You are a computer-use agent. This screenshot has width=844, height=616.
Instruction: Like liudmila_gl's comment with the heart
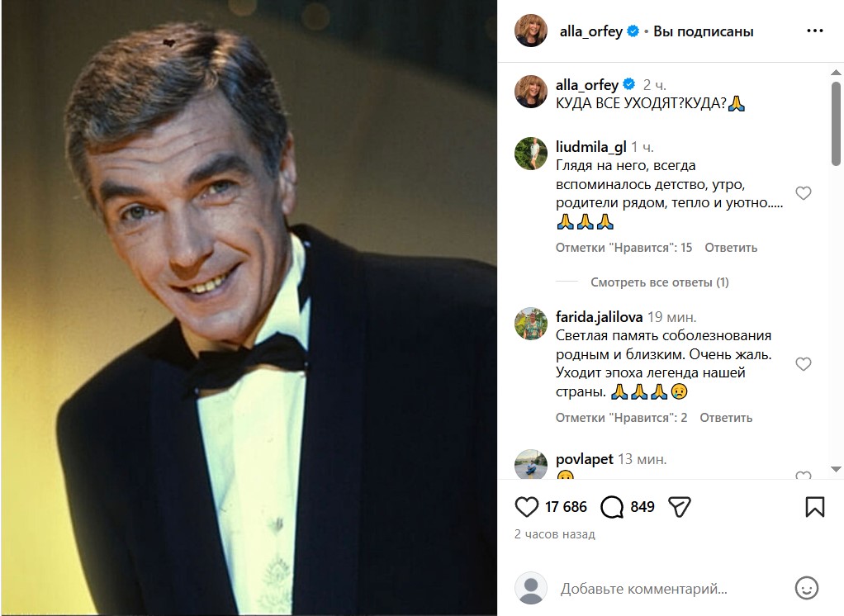803,192
